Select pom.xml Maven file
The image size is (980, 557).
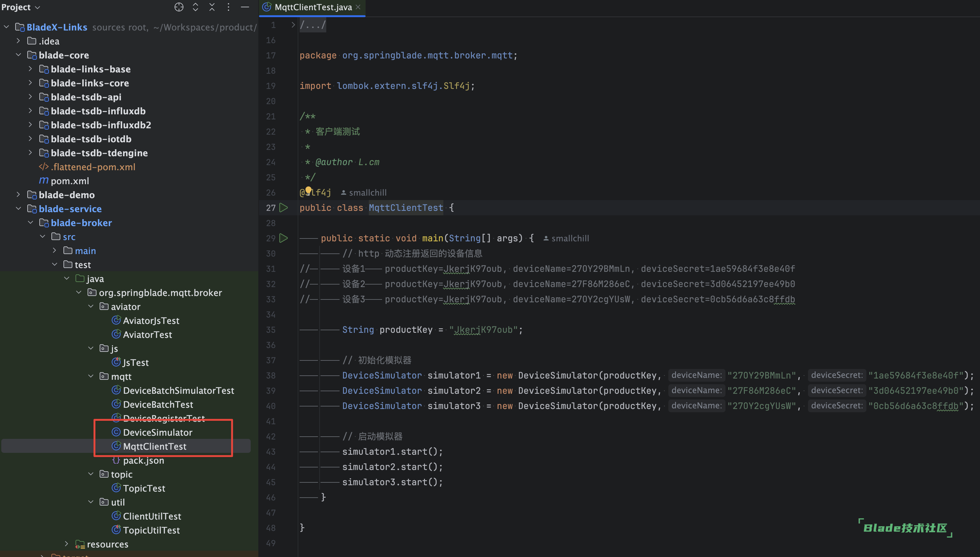pyautogui.click(x=64, y=181)
